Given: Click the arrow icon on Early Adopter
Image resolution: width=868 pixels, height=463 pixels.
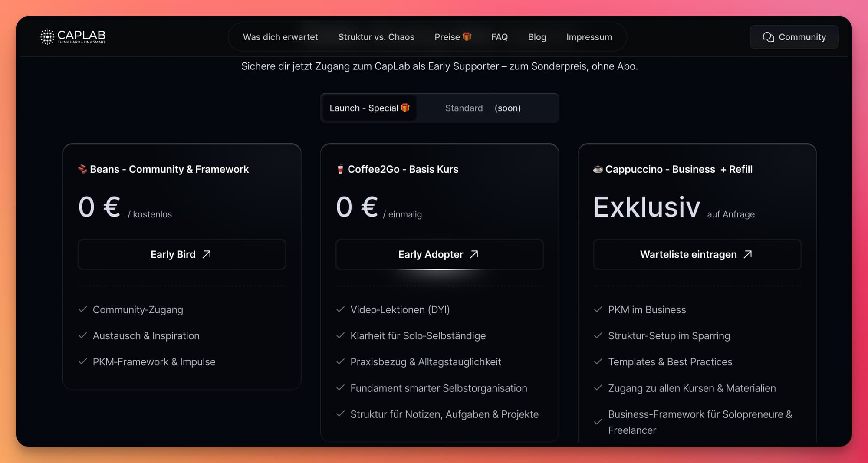Looking at the screenshot, I should coord(474,254).
